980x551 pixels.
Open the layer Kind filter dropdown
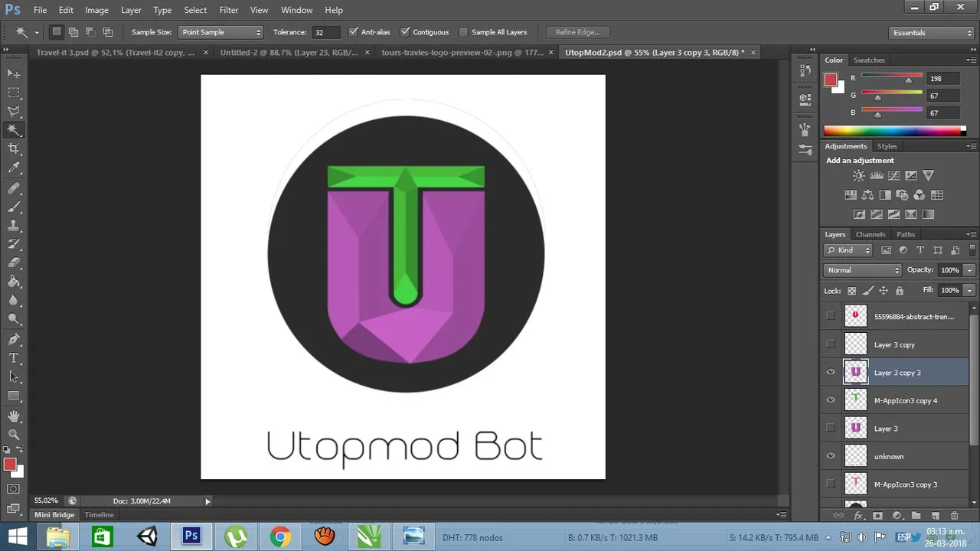click(x=848, y=250)
